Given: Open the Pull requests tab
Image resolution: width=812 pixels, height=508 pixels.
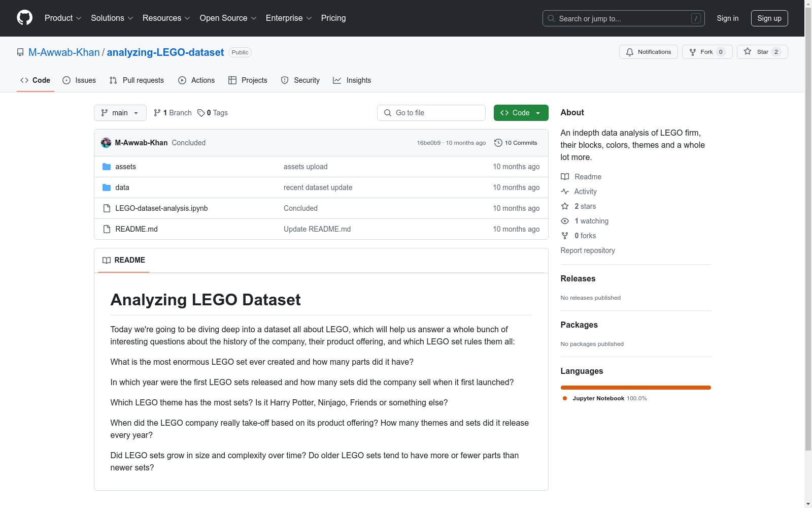Looking at the screenshot, I should pos(137,80).
